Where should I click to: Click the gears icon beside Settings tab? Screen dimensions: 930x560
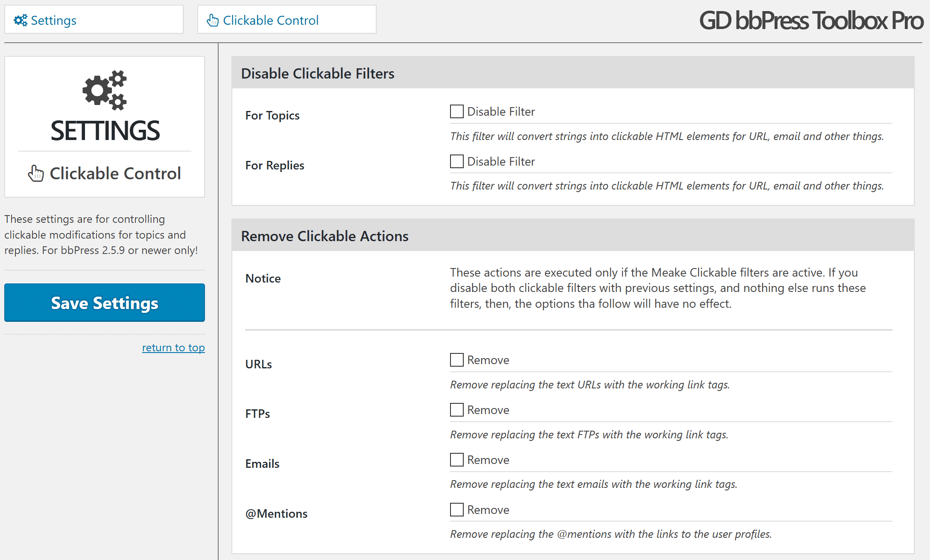(20, 20)
